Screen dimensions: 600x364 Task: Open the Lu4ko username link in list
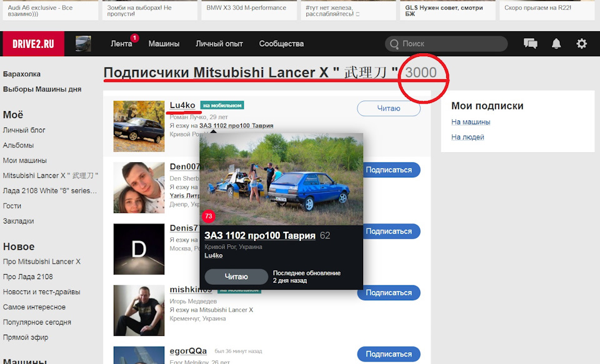(182, 105)
